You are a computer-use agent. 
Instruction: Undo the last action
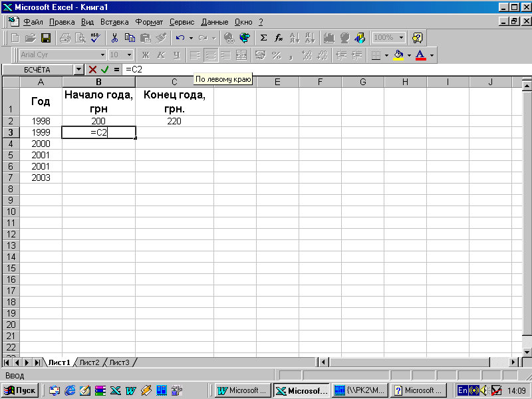tap(180, 38)
